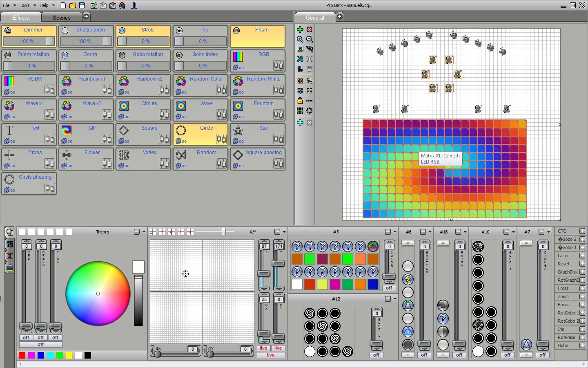Toggle the Circle effect
588x368 pixels.
200,135
